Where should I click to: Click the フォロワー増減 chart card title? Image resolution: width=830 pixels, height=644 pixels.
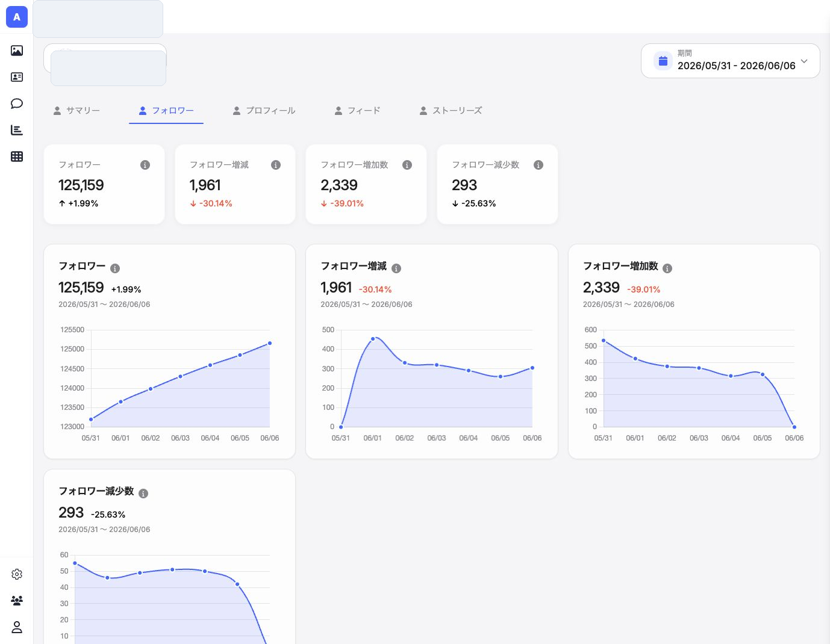tap(354, 266)
